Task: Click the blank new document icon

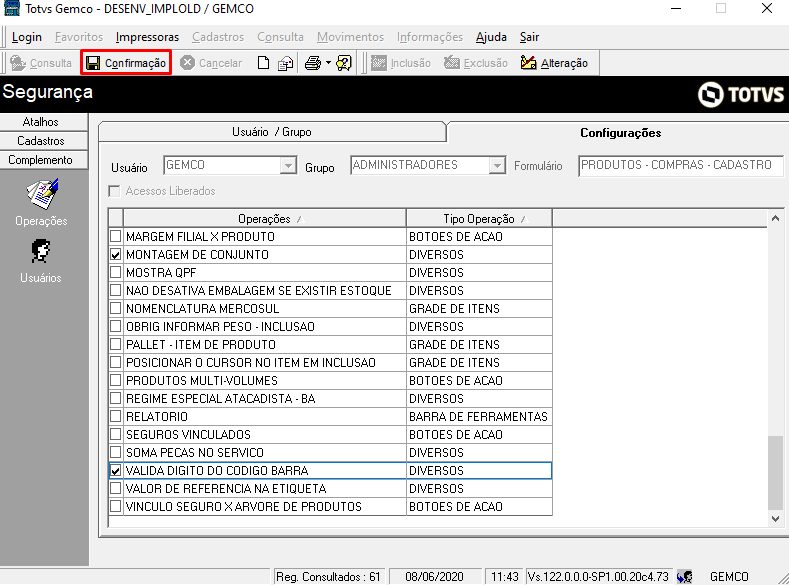Action: 263,63
